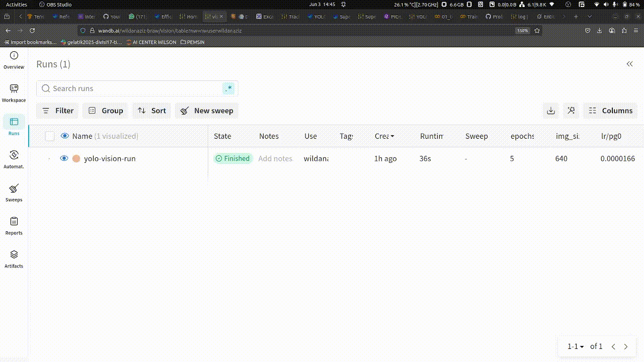Toggle the header eye visibility icon

(64, 136)
